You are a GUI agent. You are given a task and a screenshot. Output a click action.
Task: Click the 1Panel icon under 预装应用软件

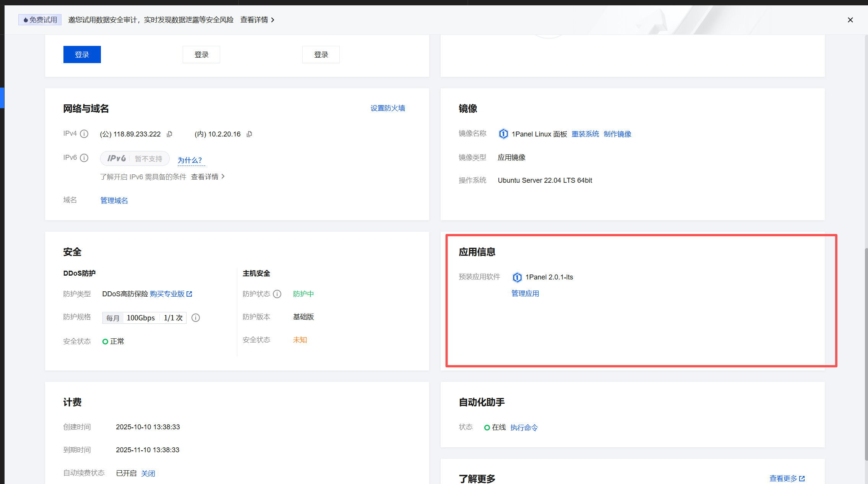point(517,277)
